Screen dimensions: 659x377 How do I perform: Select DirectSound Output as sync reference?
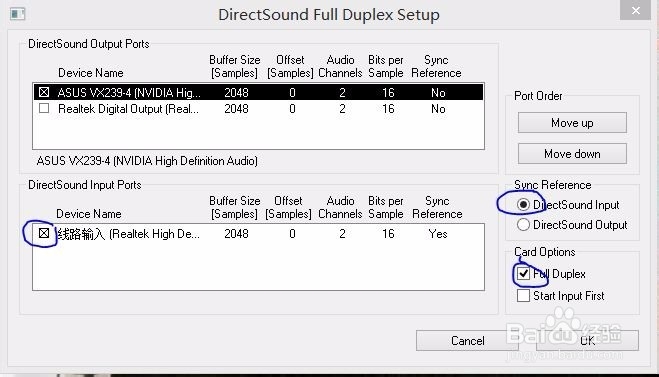point(523,224)
